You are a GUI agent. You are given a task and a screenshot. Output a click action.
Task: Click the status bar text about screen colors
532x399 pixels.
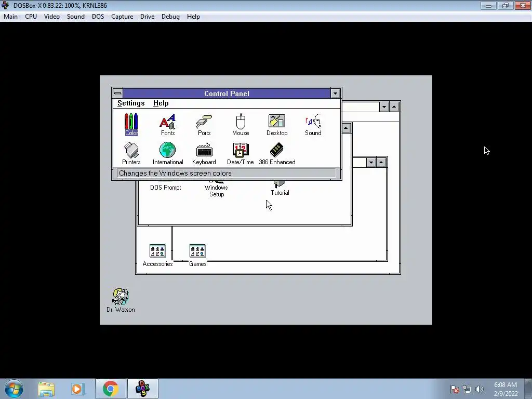[175, 173]
